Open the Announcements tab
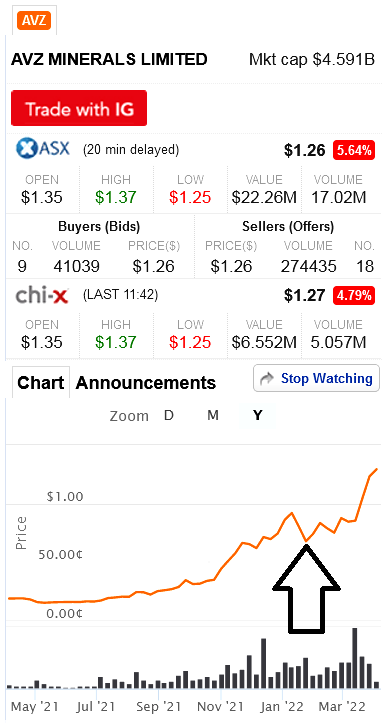Image resolution: width=385 pixels, height=723 pixels. 146,383
